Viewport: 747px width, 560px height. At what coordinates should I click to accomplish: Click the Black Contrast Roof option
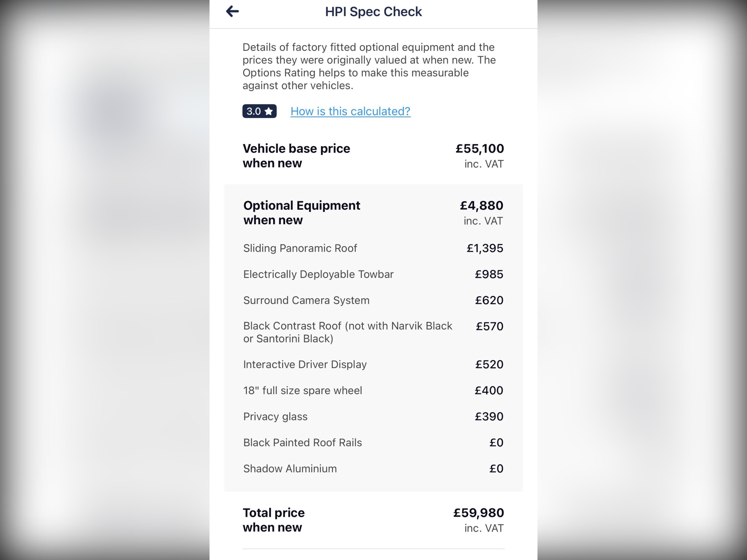[x=347, y=332]
